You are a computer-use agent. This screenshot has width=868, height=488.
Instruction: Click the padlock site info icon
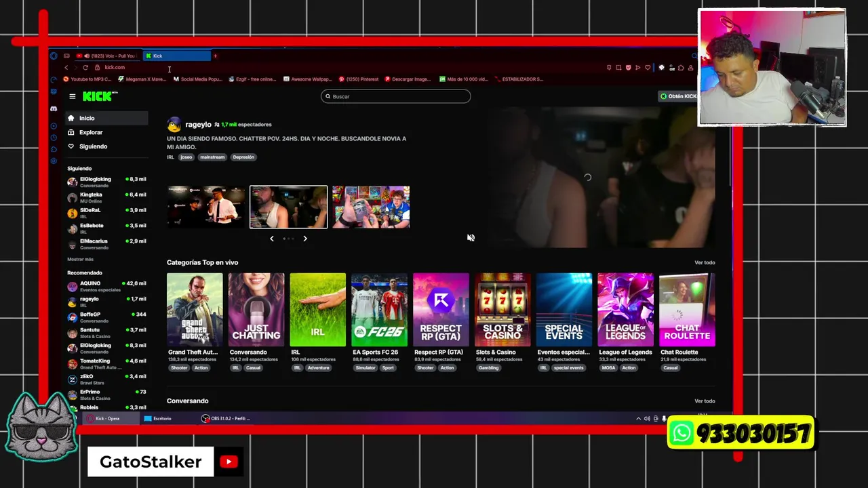coord(97,67)
